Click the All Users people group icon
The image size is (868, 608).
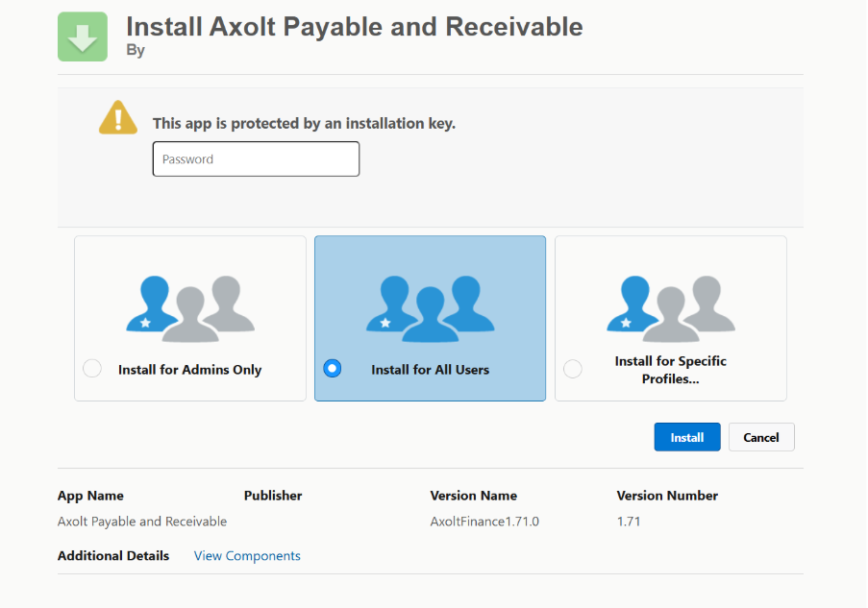430,308
